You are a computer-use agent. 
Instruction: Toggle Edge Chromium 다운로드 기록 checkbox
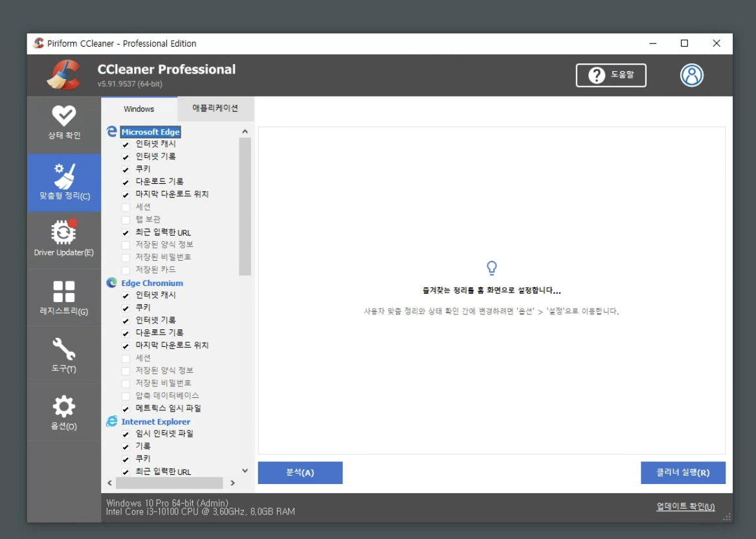126,333
